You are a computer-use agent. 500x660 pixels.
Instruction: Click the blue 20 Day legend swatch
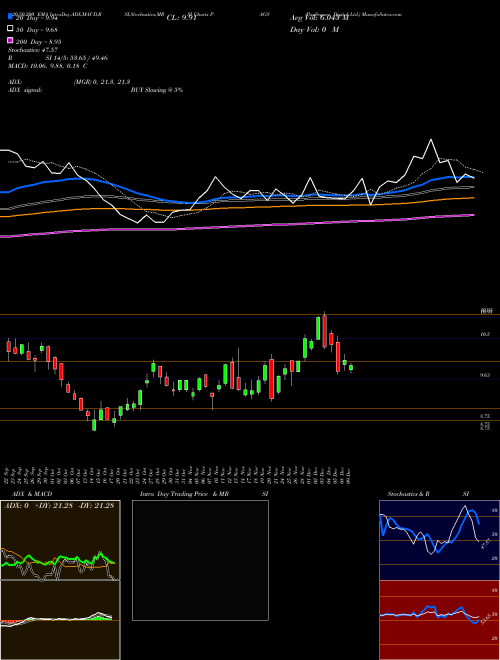[10, 17]
